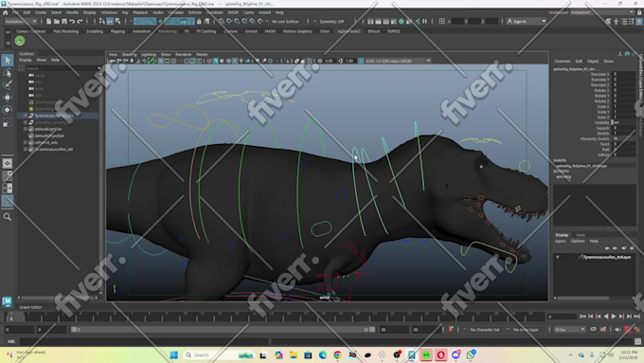Click the Maya home icon

6,12
